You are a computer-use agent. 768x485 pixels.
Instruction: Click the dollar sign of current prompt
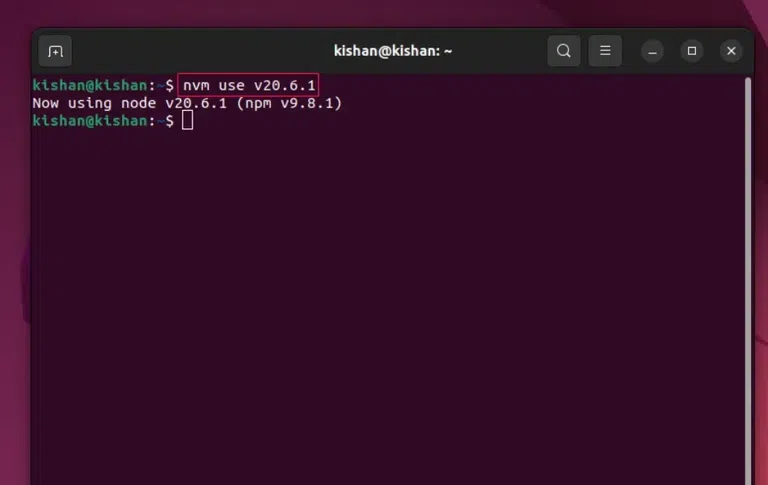click(x=169, y=121)
